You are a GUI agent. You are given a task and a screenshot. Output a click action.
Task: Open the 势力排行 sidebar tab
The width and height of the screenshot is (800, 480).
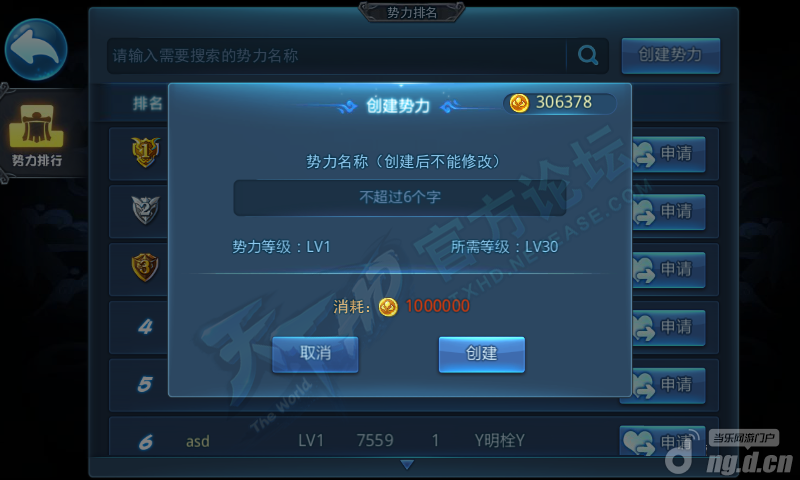[x=37, y=135]
